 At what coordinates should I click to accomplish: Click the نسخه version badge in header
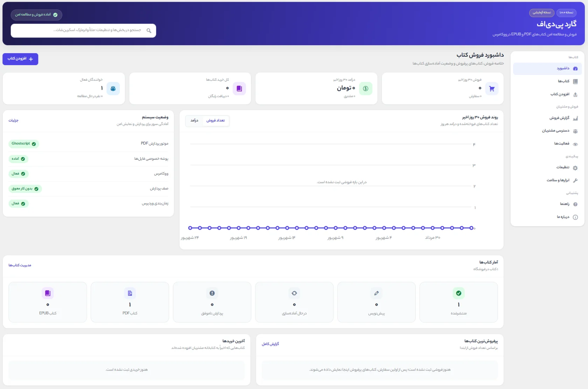[566, 13]
